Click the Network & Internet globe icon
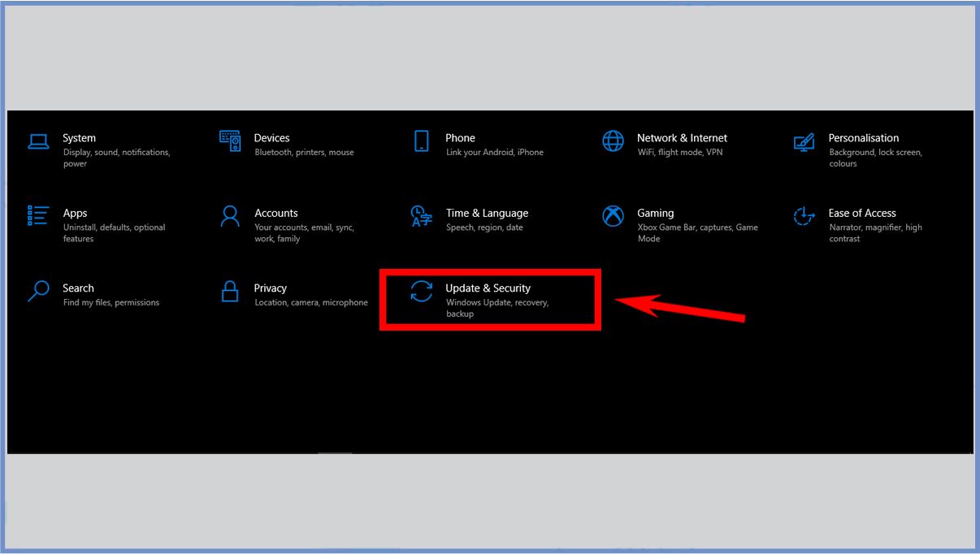 click(613, 141)
